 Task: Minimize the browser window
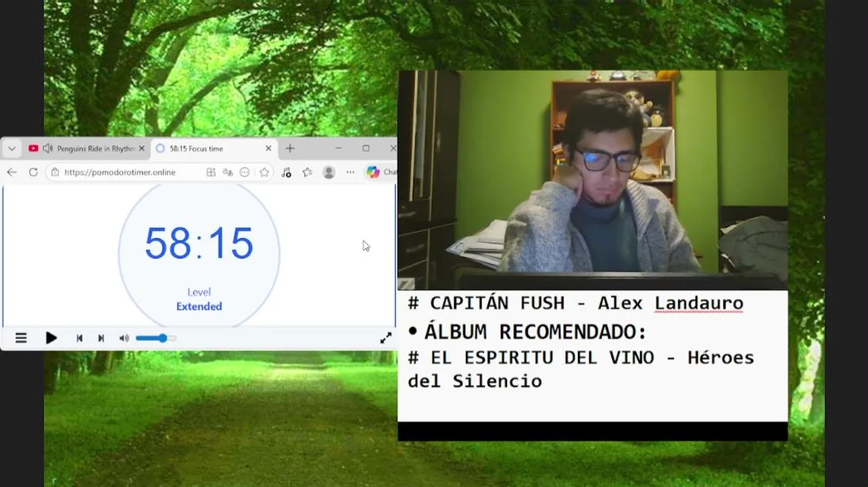(x=338, y=148)
